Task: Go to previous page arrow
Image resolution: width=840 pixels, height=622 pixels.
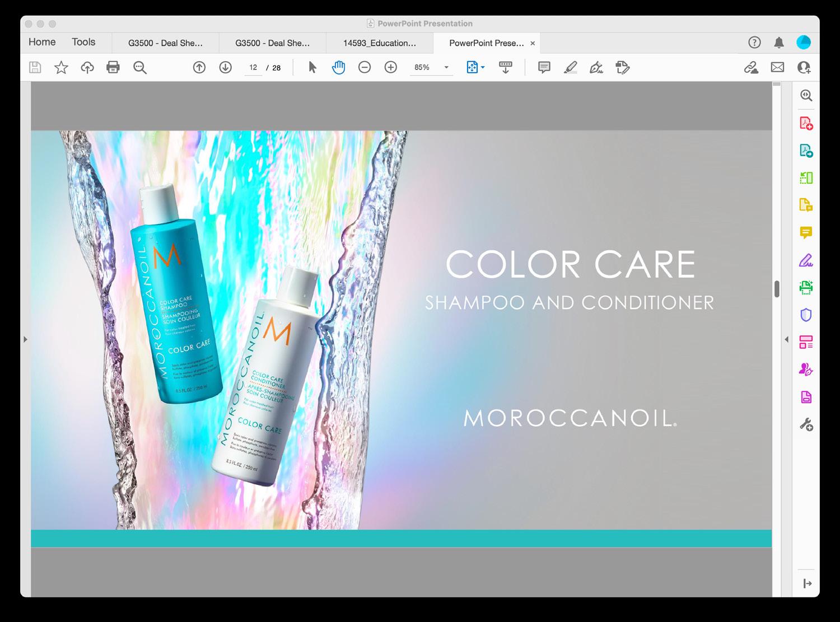Action: (x=199, y=68)
